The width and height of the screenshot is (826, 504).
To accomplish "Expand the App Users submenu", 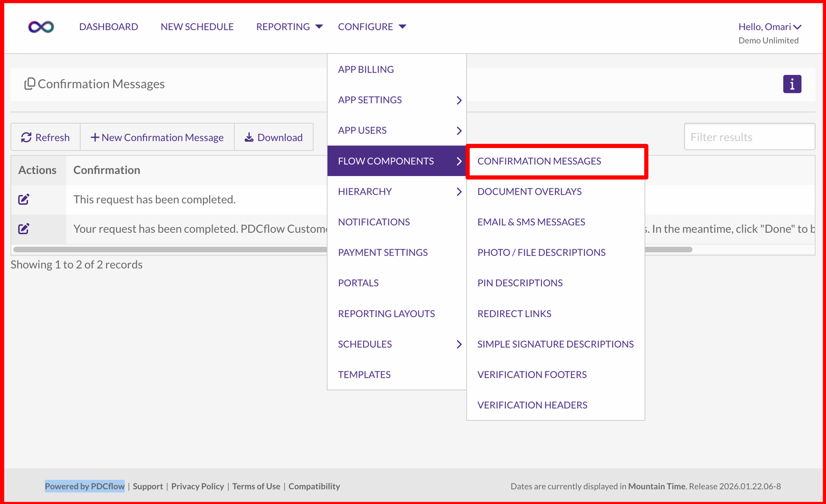I will click(x=397, y=130).
